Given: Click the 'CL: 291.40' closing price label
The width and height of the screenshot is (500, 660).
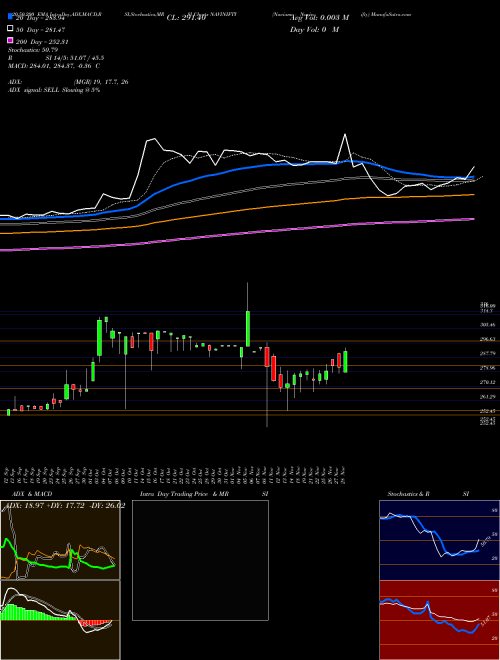Looking at the screenshot, I should 186,18.
